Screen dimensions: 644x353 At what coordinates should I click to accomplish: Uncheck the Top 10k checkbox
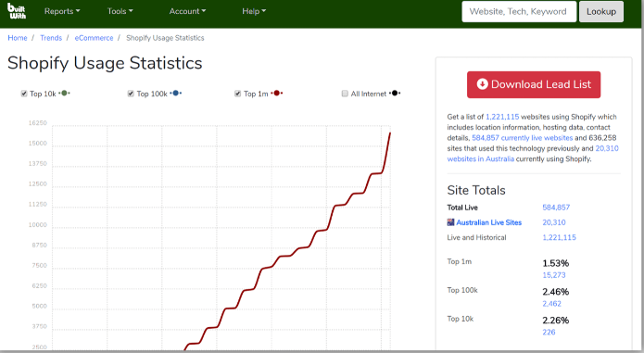coord(24,94)
